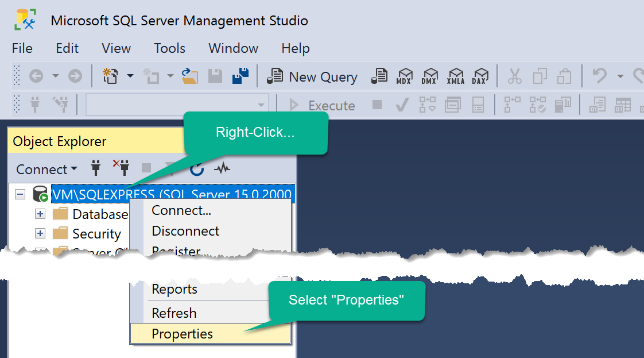Click the DMX query icon

429,76
